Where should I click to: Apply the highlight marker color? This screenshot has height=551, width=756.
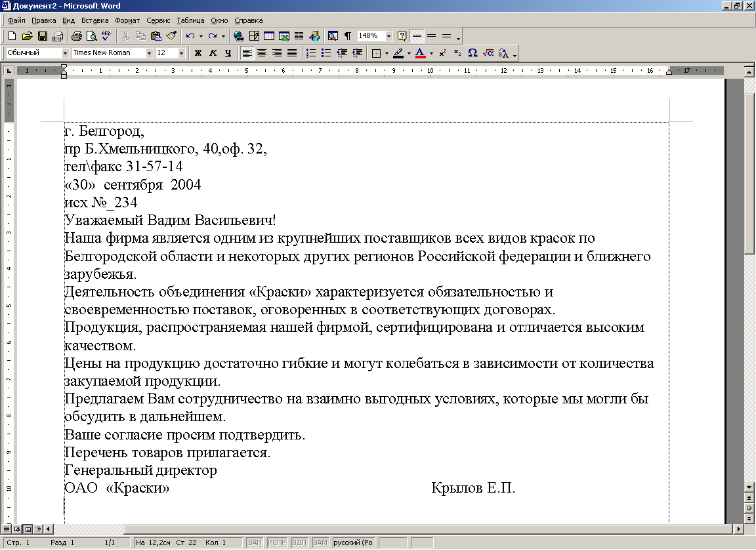click(398, 53)
